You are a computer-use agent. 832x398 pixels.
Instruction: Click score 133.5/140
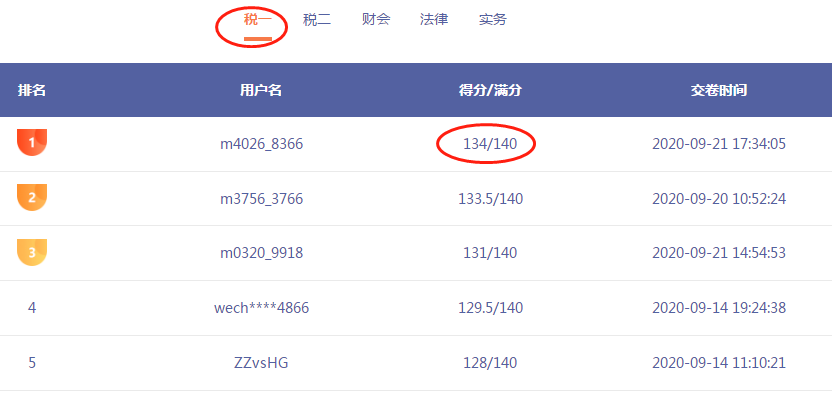click(x=490, y=199)
